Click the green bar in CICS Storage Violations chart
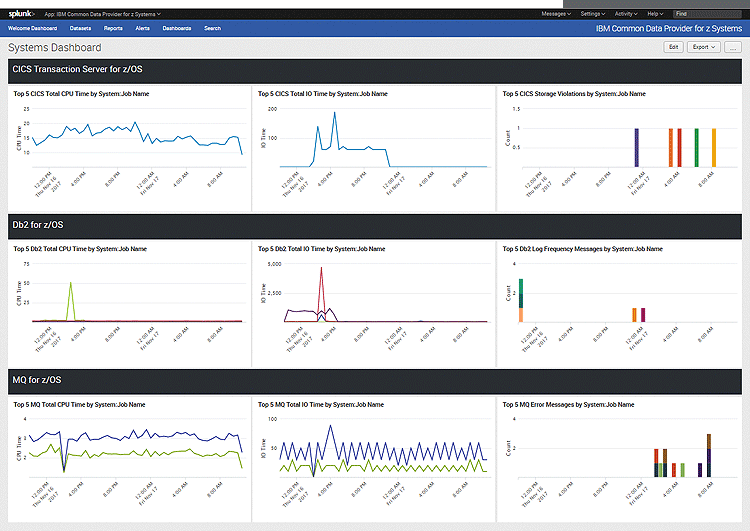 696,148
